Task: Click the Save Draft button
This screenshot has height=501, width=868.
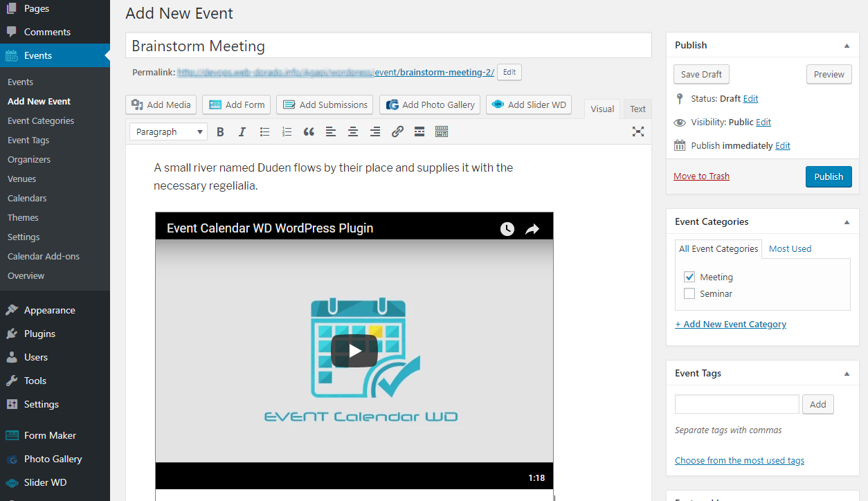Action: click(x=701, y=75)
